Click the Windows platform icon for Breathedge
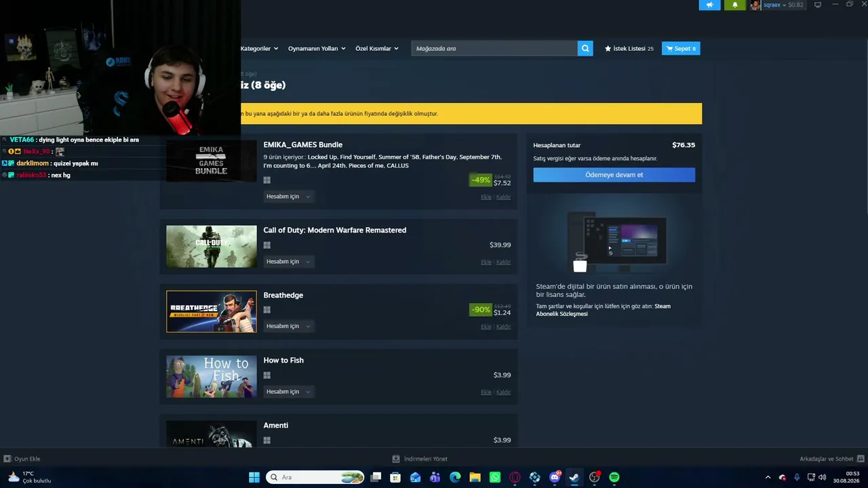This screenshot has height=488, width=868. click(x=267, y=310)
